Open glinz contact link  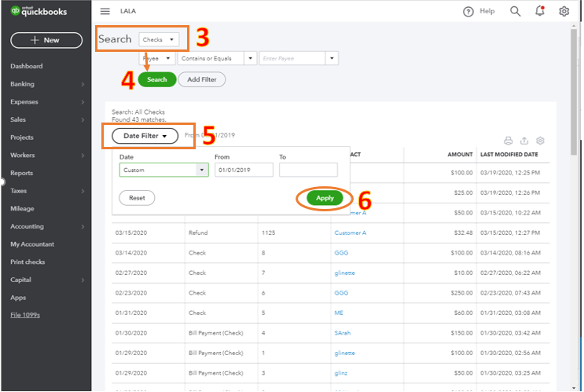pyautogui.click(x=341, y=373)
